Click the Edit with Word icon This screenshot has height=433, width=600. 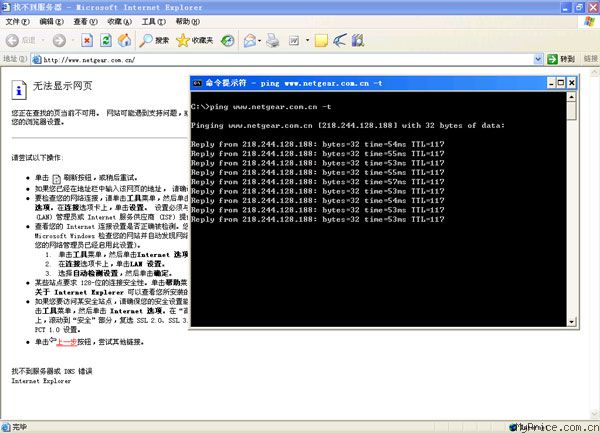click(294, 40)
